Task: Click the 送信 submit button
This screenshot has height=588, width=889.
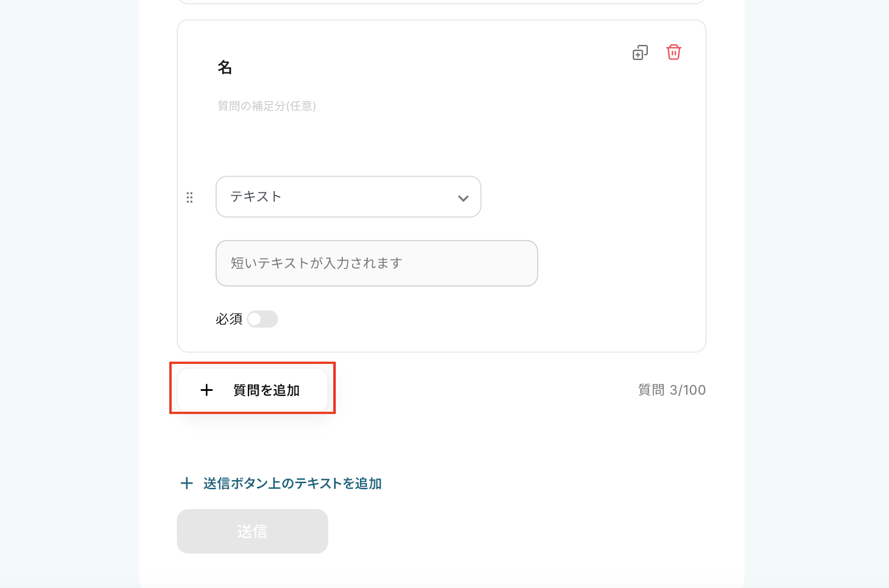Action: coord(252,531)
